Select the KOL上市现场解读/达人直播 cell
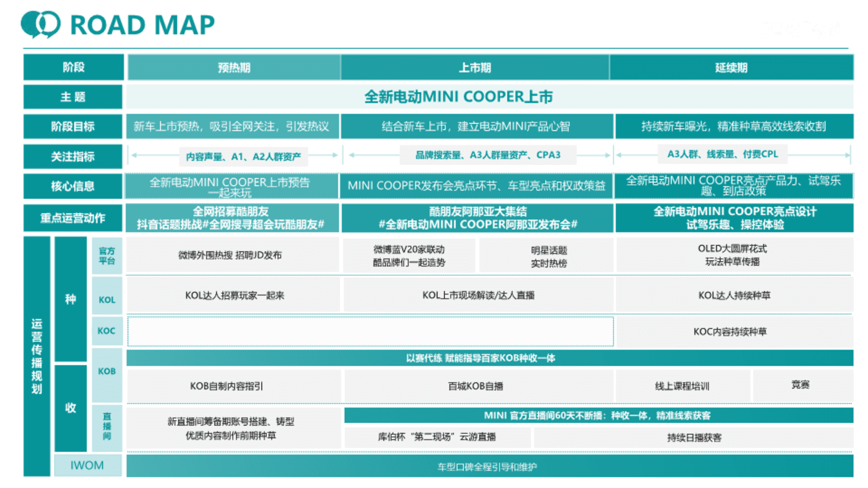This screenshot has width=868, height=488. click(478, 295)
